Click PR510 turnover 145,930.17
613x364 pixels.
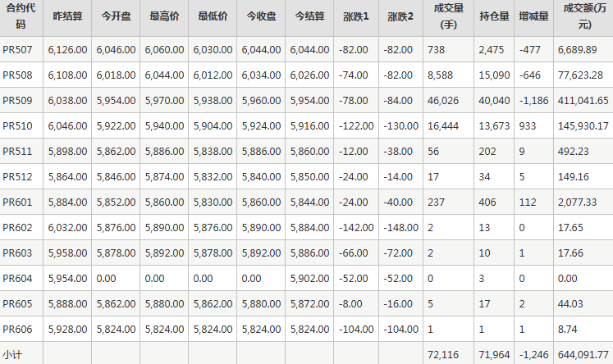583,126
